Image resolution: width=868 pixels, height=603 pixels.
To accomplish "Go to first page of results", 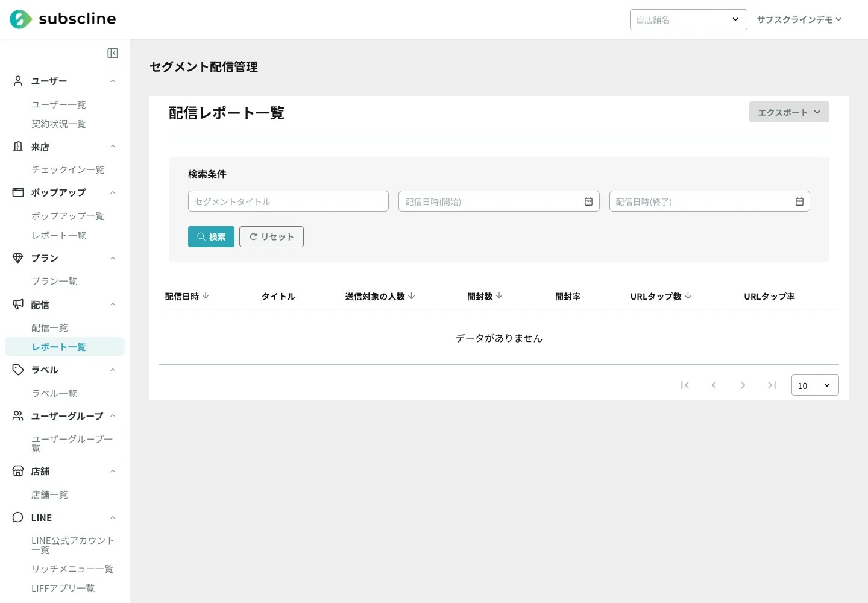I will (685, 385).
